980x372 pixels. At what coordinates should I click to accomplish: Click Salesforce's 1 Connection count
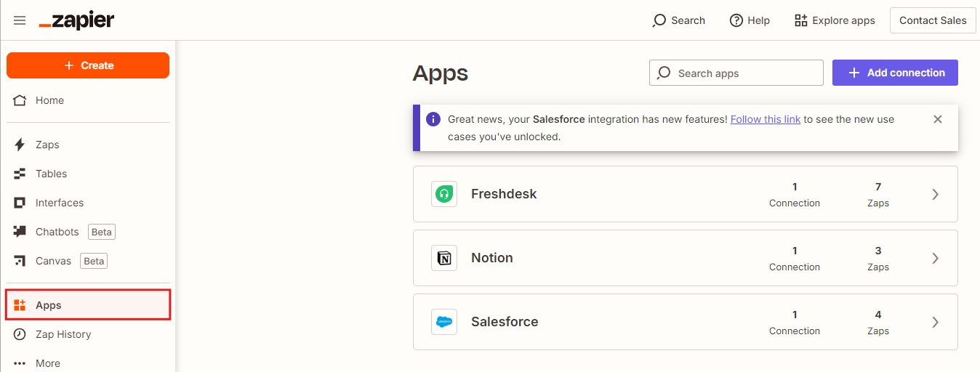[795, 323]
